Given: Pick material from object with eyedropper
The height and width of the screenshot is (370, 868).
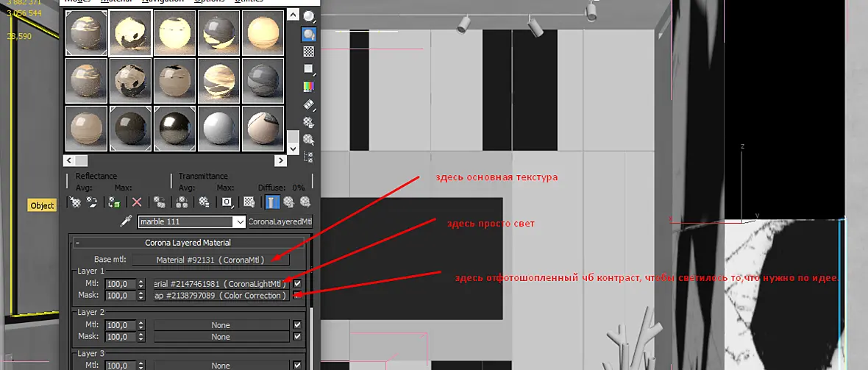Looking at the screenshot, I should pyautogui.click(x=126, y=221).
